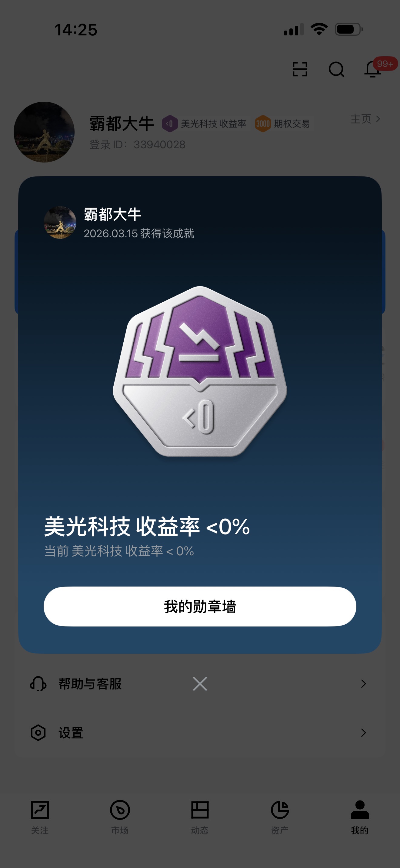Open the QR scan icon
This screenshot has height=868, width=400.
tap(300, 69)
